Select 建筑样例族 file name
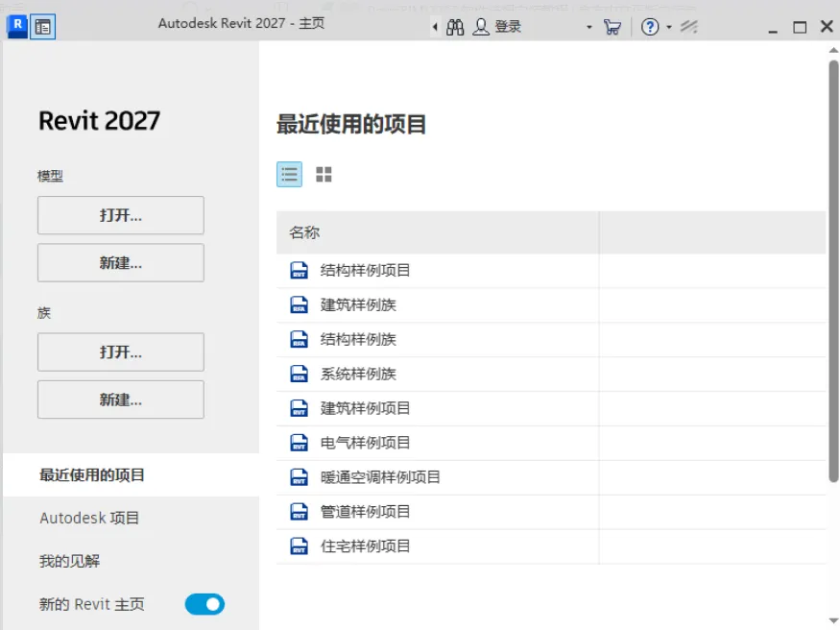Viewport: 840px width, 630px height. click(358, 304)
